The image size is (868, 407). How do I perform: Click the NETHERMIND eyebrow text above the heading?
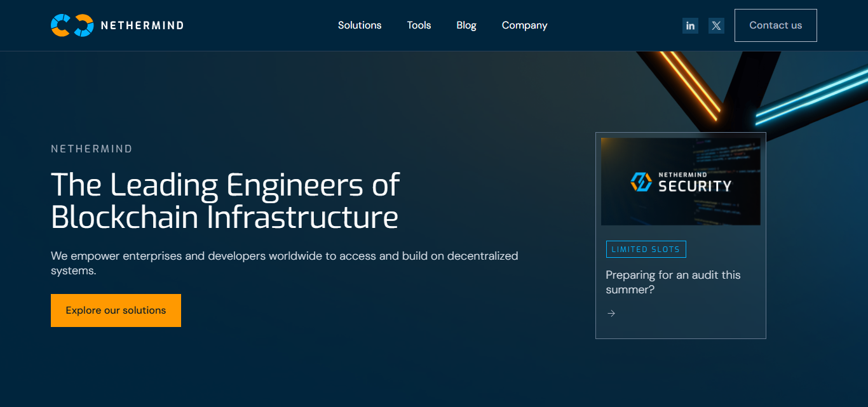click(92, 149)
